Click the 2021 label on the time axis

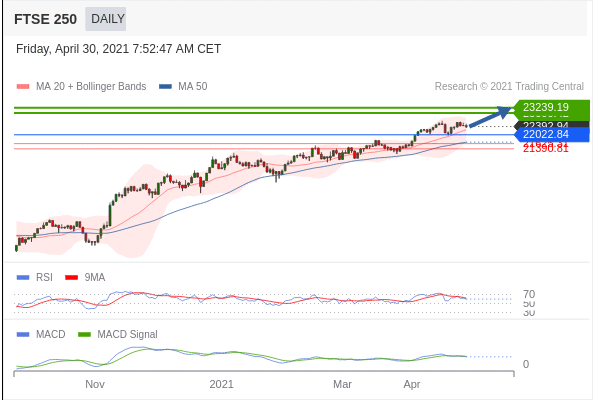click(221, 384)
